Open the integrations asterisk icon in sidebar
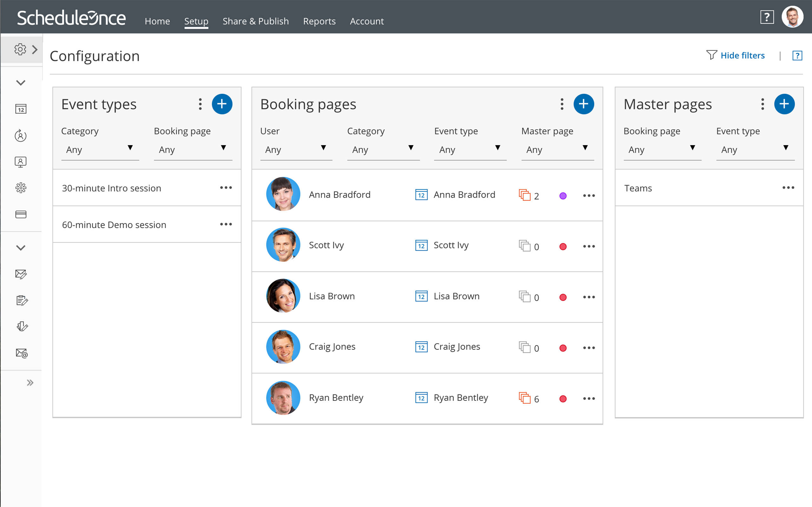Viewport: 812px width, 507px height. 21,188
